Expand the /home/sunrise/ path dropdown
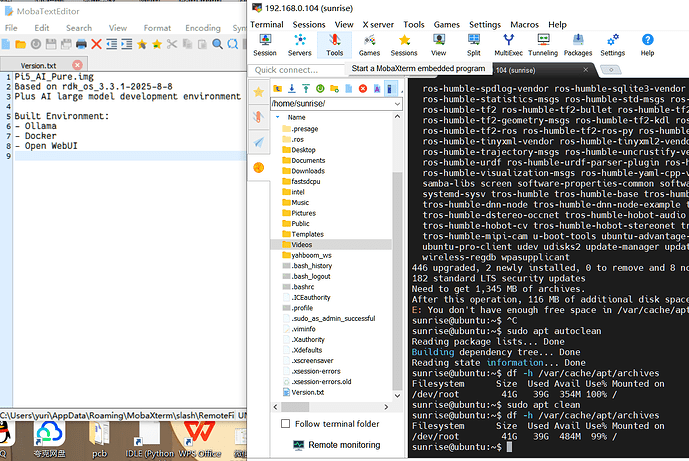Screen dimensions: 689x461 click(x=397, y=104)
